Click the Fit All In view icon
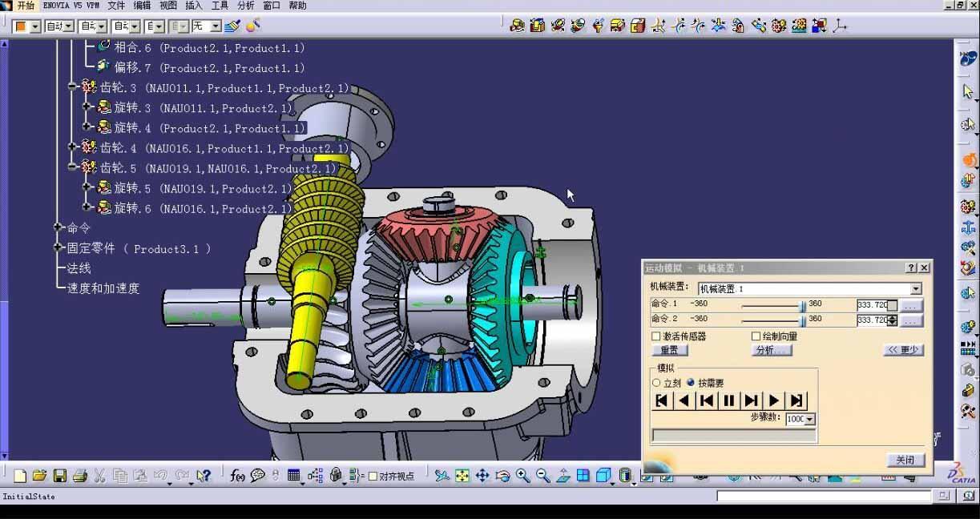 tap(462, 476)
